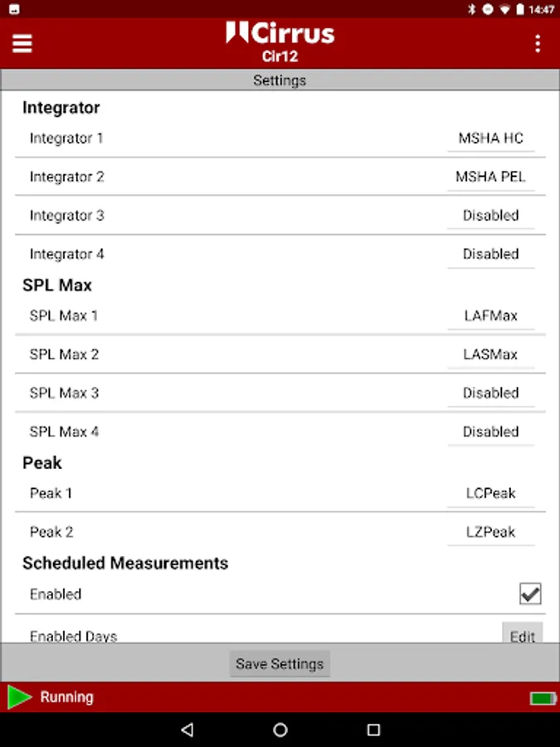This screenshot has height=747, width=560.
Task: Tap the Cirrus logo in header
Action: point(280,34)
